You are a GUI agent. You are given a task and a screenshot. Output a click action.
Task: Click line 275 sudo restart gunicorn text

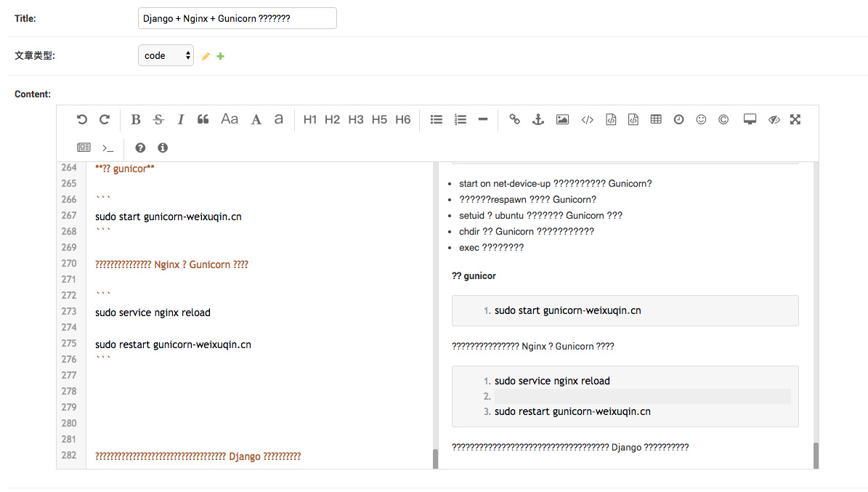pos(174,344)
